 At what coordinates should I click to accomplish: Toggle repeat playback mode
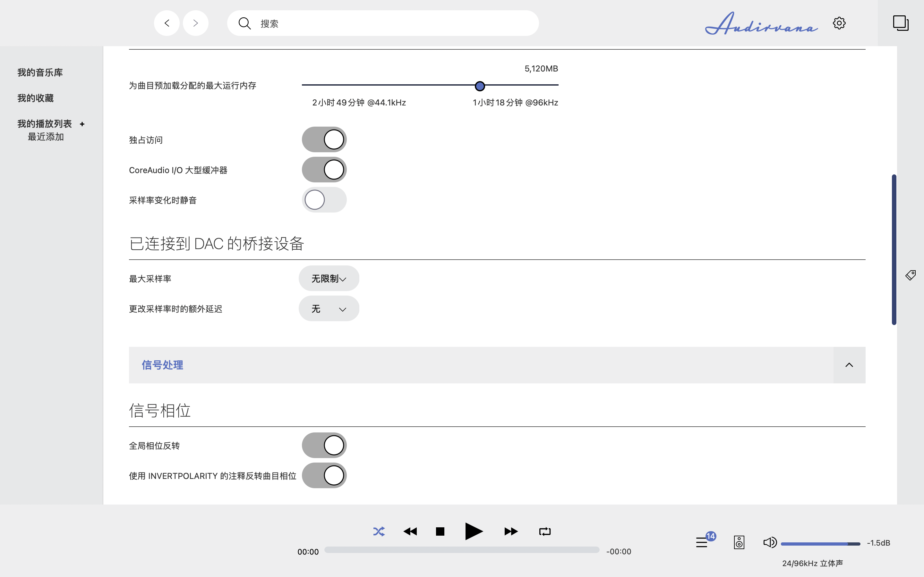point(544,531)
